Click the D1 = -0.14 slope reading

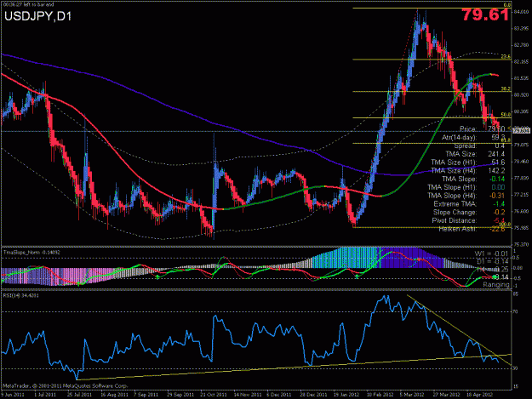[x=492, y=261]
